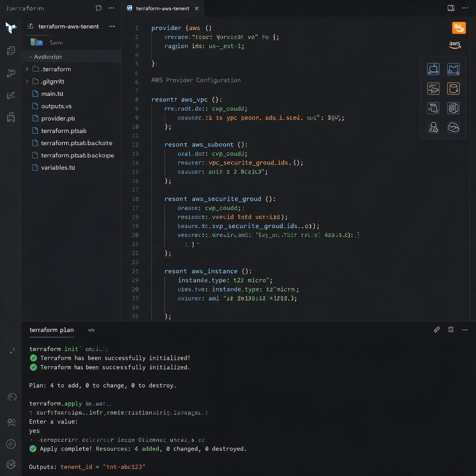Open the chat icon in the activity bar
Image resolution: width=476 pixels, height=476 pixels.
click(x=11, y=73)
